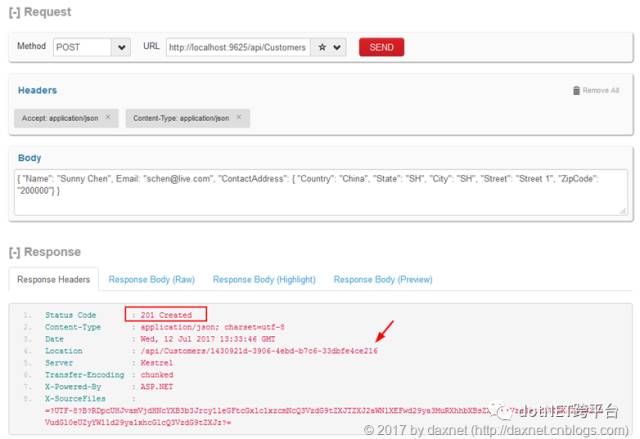
Task: Click the URL input field
Action: click(238, 47)
